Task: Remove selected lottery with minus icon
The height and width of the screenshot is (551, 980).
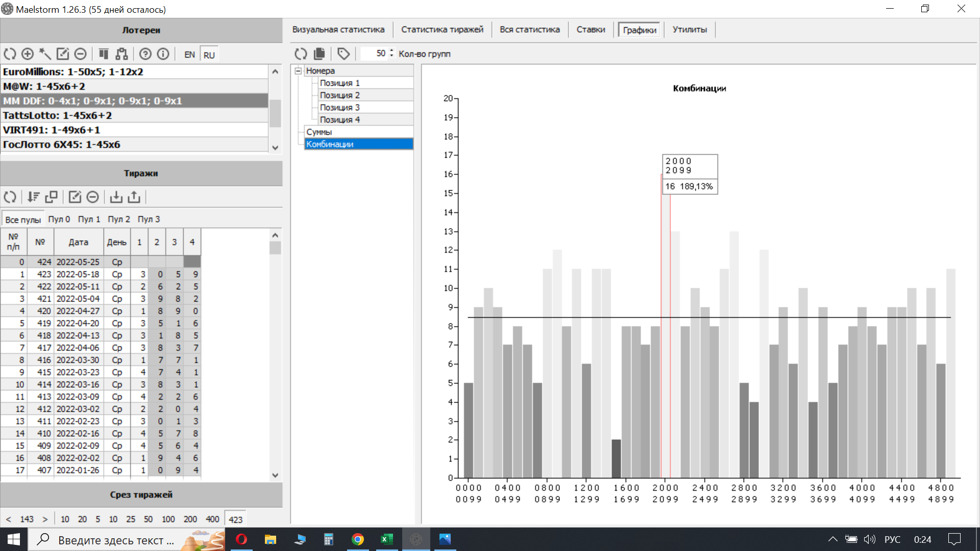Action: click(x=80, y=54)
